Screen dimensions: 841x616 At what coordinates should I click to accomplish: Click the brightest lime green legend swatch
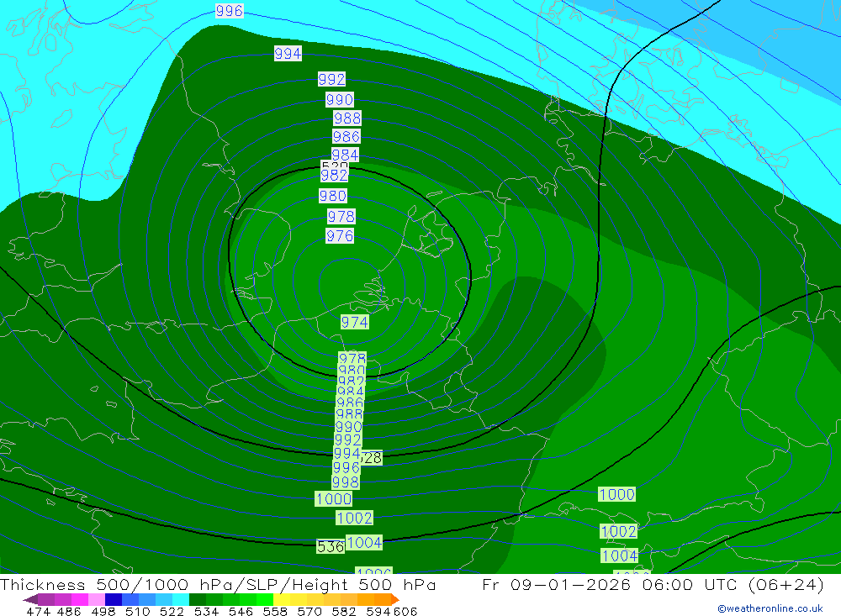pos(265,599)
